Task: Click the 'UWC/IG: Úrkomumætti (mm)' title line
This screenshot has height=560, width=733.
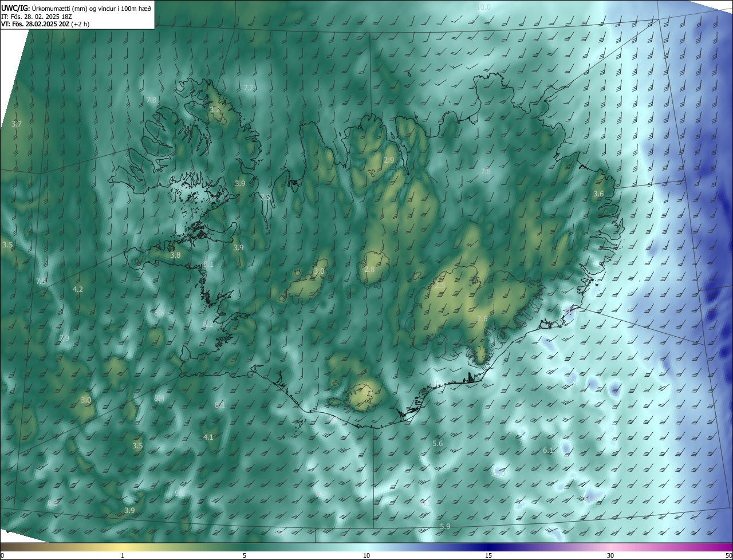Action: (x=77, y=7)
